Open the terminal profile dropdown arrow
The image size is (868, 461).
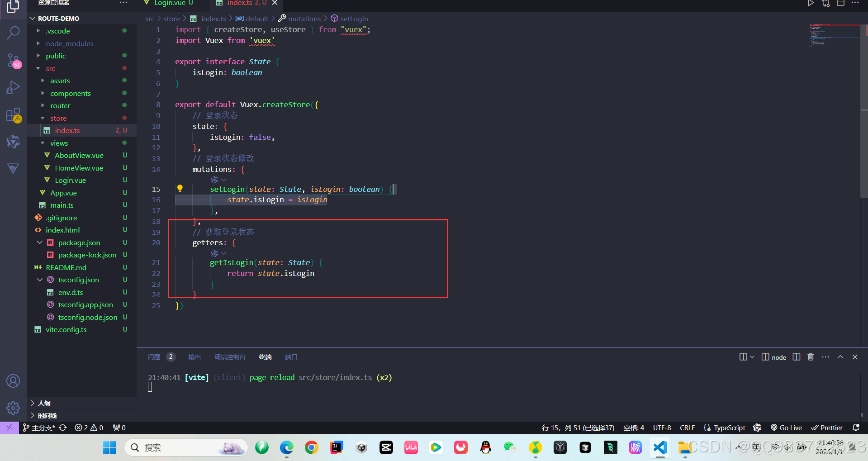(x=752, y=357)
